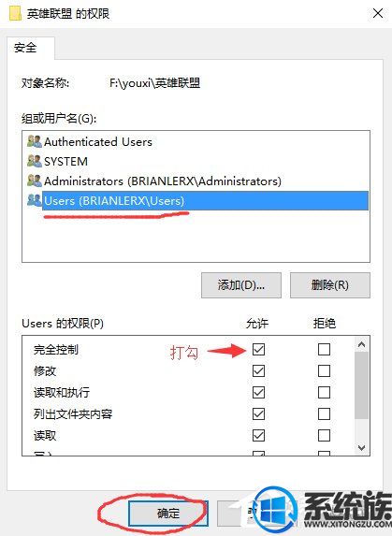Click the 删除(R) button
Image resolution: width=392 pixels, height=536 pixels.
click(330, 285)
